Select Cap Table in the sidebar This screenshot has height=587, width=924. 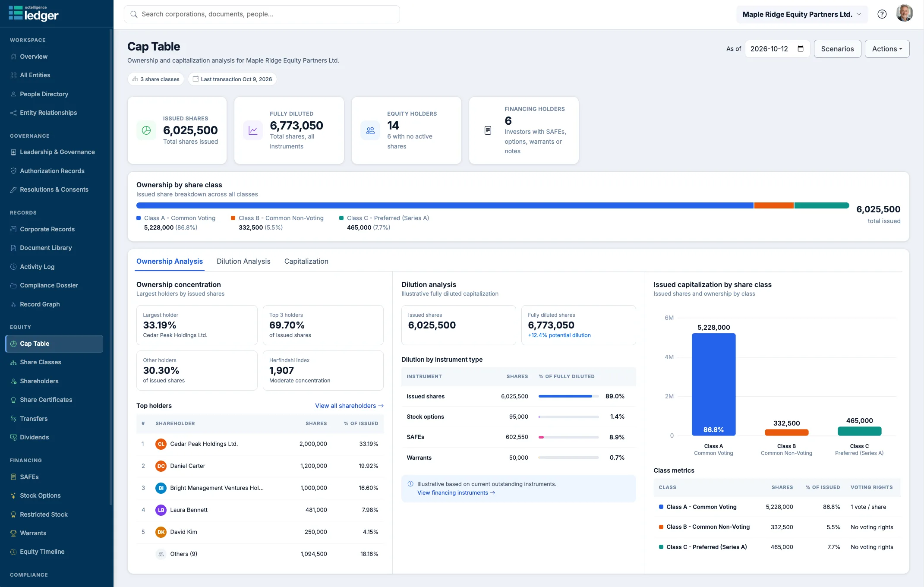54,344
